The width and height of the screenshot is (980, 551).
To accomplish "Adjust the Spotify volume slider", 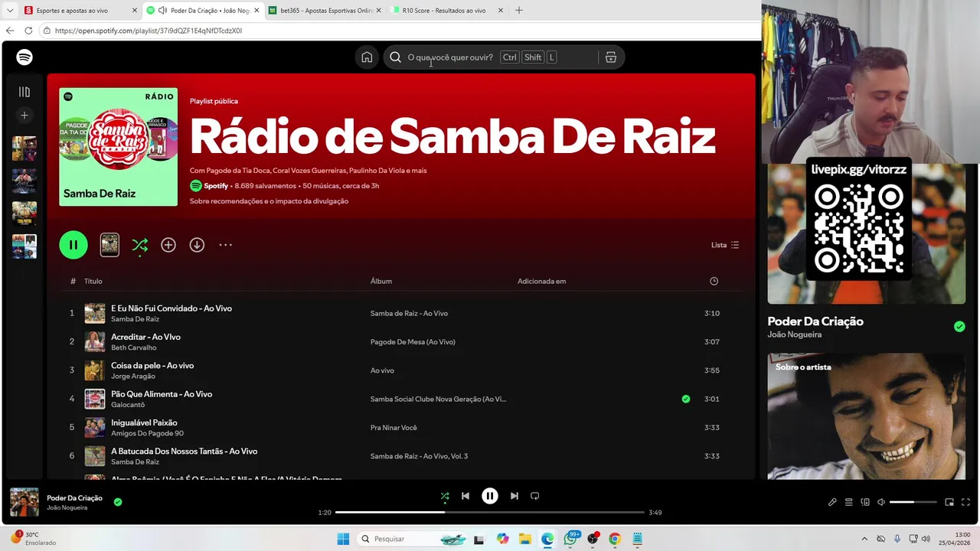I will (x=913, y=502).
